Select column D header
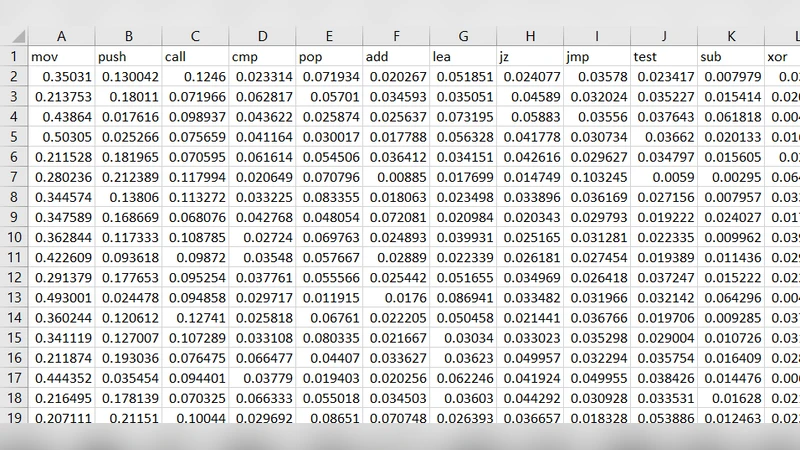The height and width of the screenshot is (450, 800). tap(262, 36)
